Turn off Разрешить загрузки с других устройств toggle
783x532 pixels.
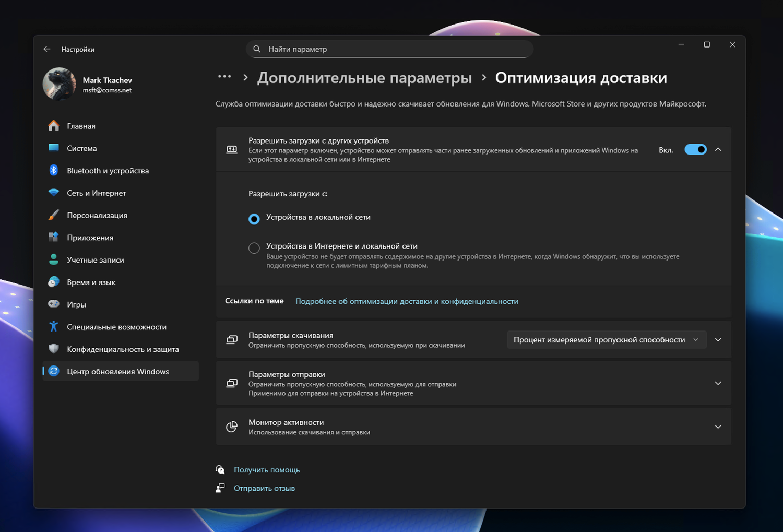[695, 150]
